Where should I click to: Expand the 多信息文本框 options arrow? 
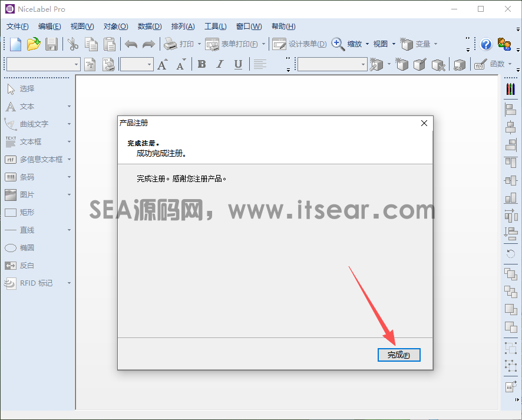70,160
